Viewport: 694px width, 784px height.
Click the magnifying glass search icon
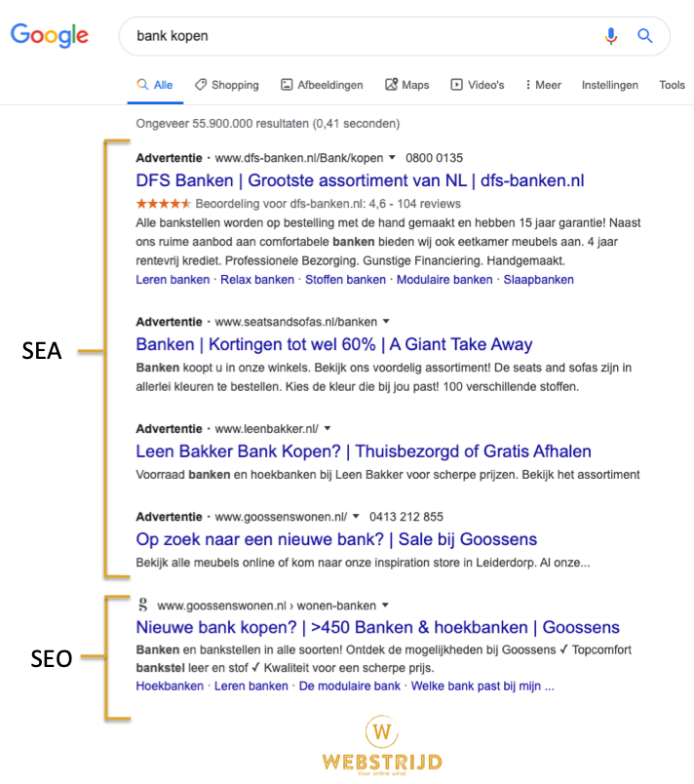coord(644,36)
